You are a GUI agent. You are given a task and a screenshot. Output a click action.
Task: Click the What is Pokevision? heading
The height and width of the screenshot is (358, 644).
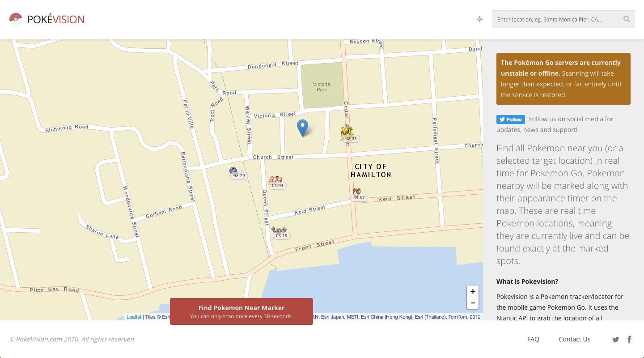coord(527,281)
